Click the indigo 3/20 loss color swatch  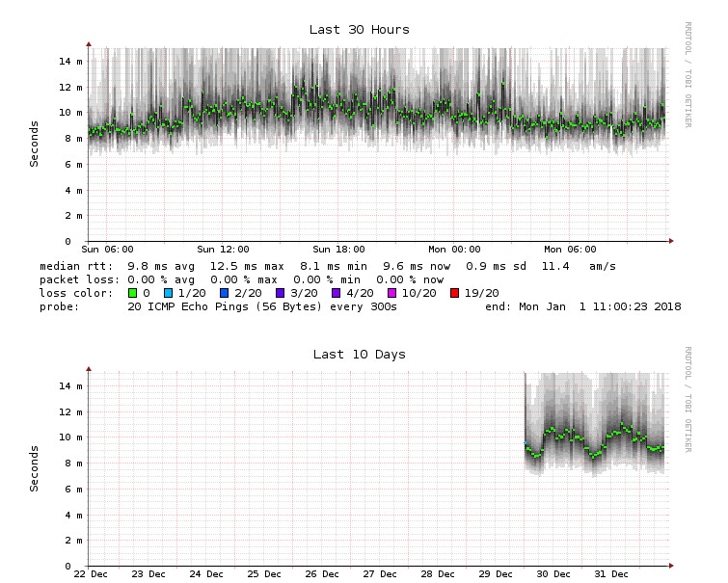(280, 293)
